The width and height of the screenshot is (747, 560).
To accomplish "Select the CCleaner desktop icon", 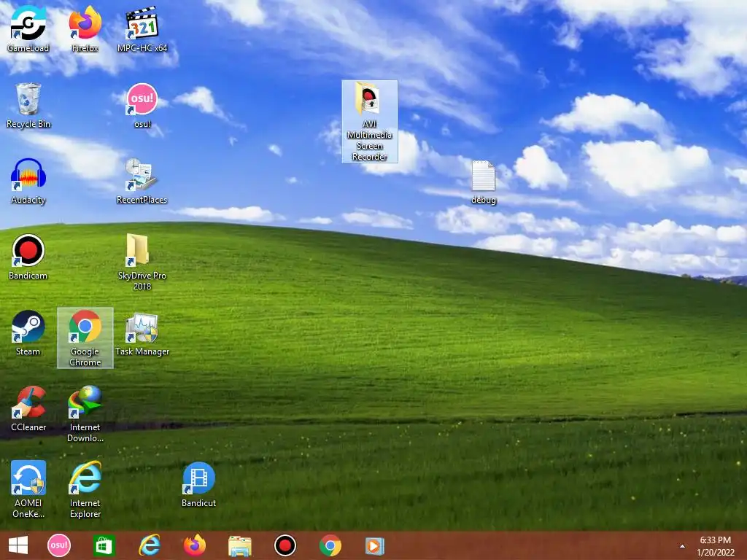I will pos(28,408).
